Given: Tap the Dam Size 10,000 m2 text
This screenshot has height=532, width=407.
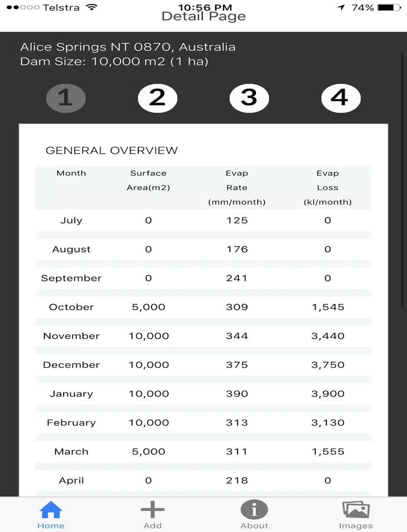Looking at the screenshot, I should coord(114,61).
